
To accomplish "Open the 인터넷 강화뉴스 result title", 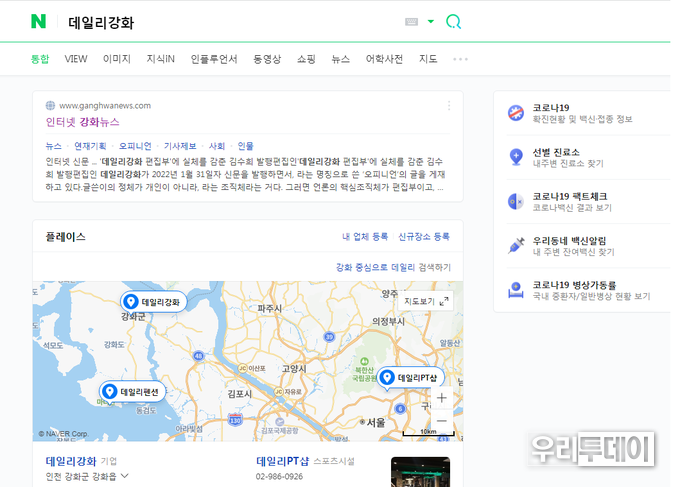I will 82,122.
